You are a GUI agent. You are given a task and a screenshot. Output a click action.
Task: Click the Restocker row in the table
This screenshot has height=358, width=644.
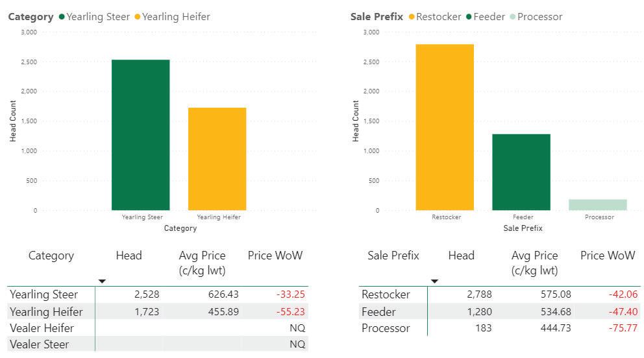point(386,294)
